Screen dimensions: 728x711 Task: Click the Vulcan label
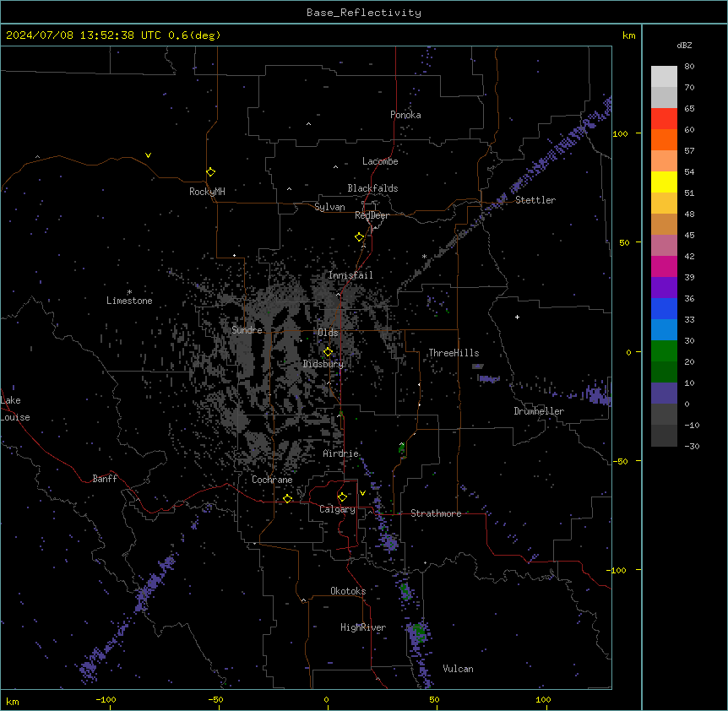(459, 669)
